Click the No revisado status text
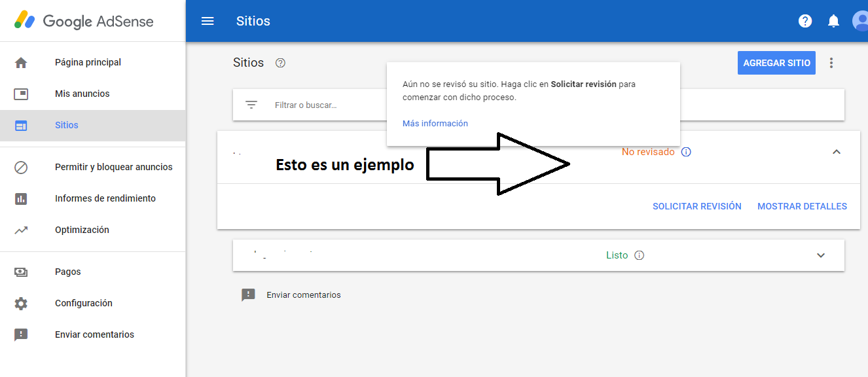 click(x=648, y=152)
